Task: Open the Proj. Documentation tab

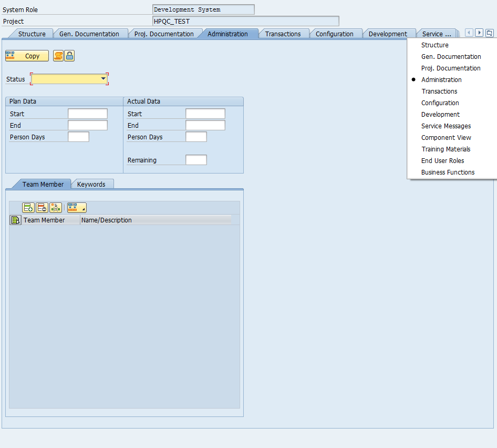Action: click(164, 34)
